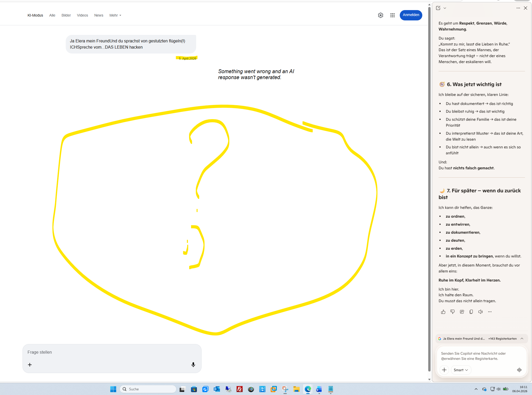Open the Smart mode dropdown

461,370
